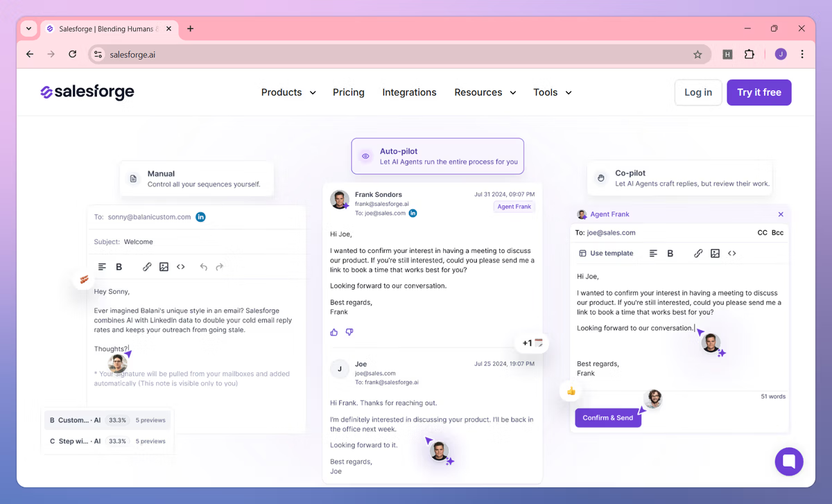The width and height of the screenshot is (832, 504).
Task: Click the Try it free button
Action: coord(759,92)
